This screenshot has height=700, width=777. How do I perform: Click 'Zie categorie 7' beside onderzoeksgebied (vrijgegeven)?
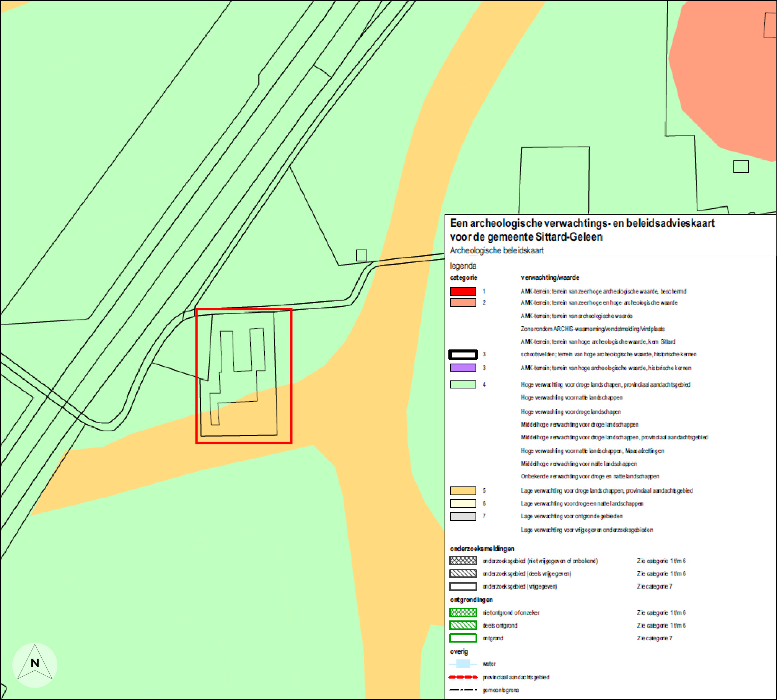pos(654,586)
